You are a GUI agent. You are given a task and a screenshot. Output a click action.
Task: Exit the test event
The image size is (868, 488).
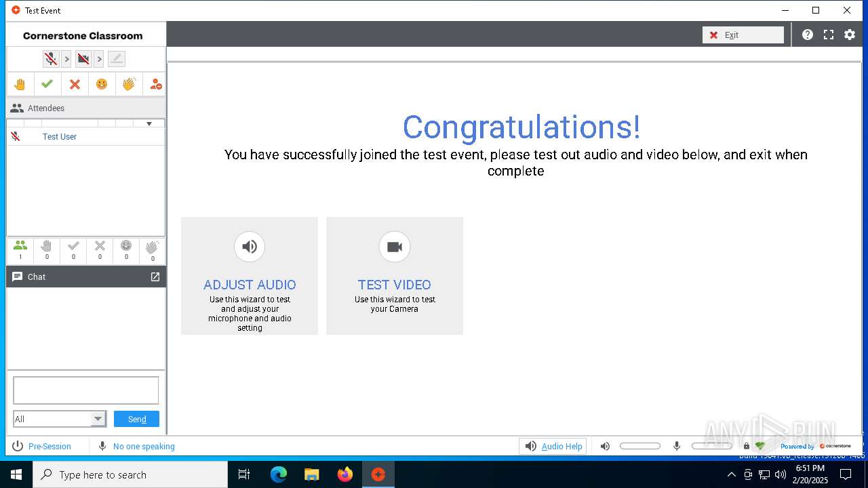pyautogui.click(x=743, y=35)
